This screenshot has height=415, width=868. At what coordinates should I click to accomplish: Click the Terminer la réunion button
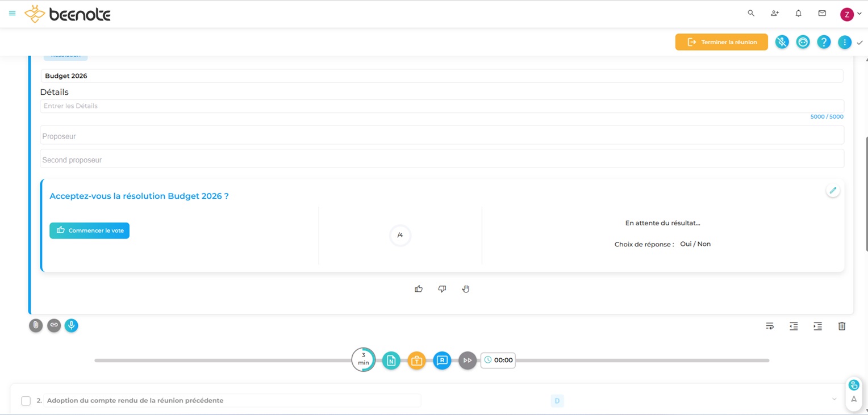click(x=721, y=42)
